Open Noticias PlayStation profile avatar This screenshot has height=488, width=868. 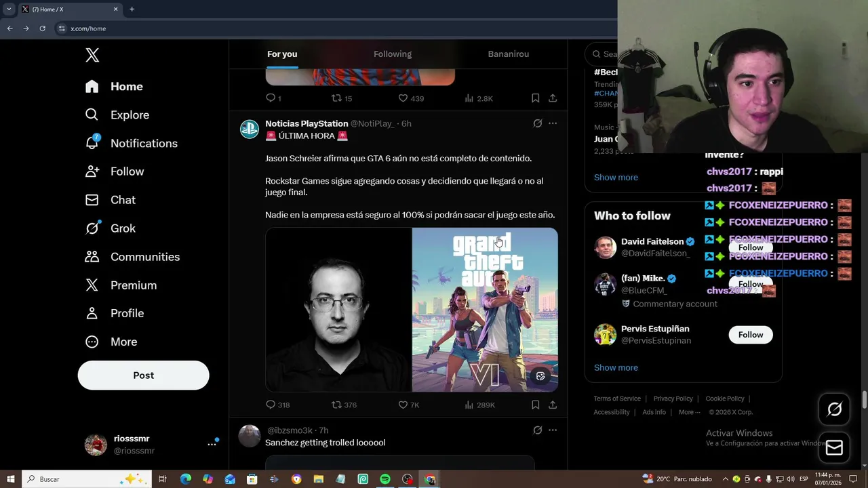(x=250, y=129)
